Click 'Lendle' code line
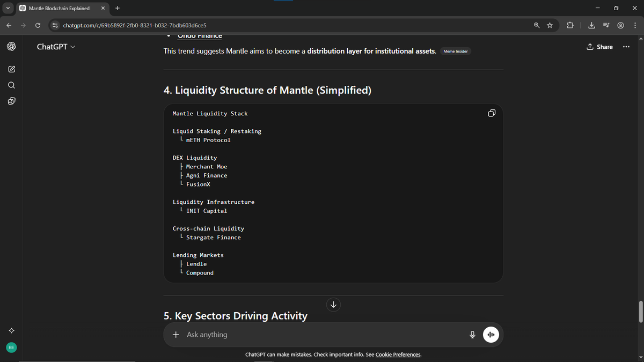This screenshot has width=644, height=362. pyautogui.click(x=196, y=264)
